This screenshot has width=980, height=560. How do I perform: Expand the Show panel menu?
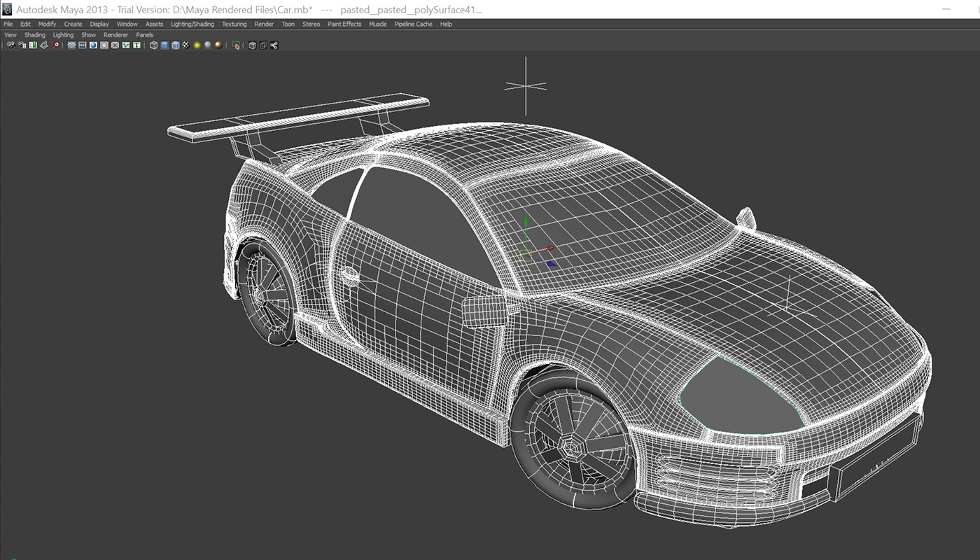pyautogui.click(x=88, y=35)
